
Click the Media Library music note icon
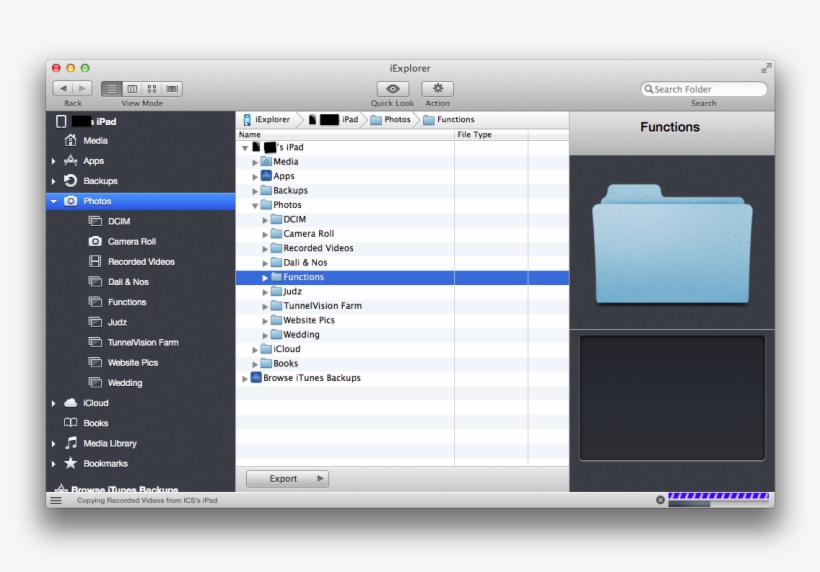(70, 443)
